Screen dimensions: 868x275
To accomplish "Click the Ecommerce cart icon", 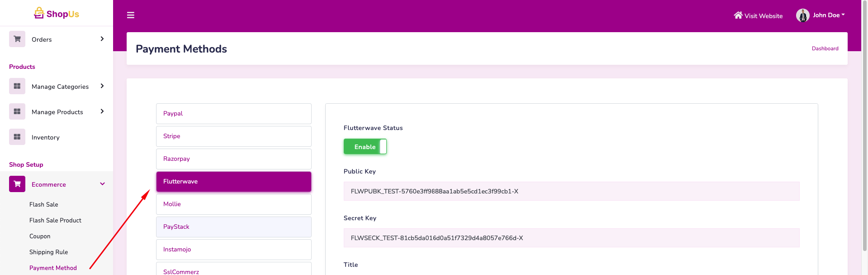I will [17, 184].
